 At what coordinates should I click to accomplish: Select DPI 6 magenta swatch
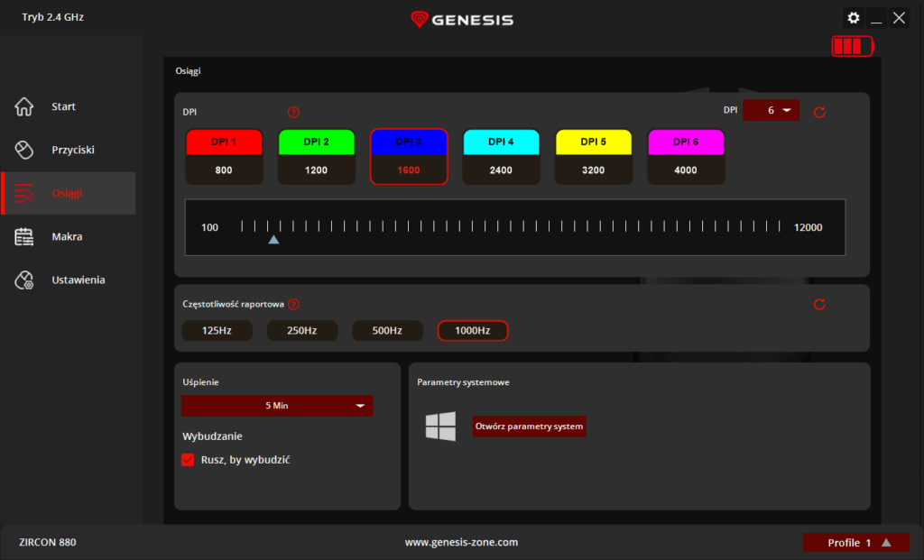point(686,142)
